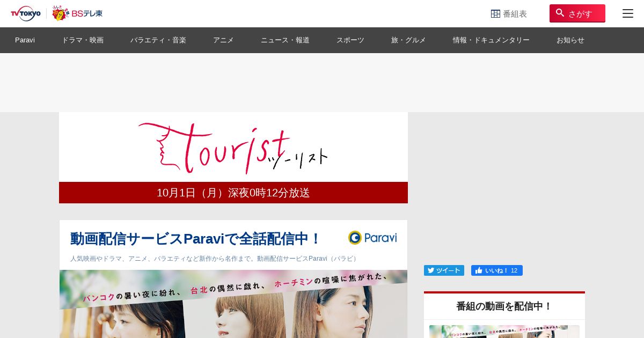This screenshot has width=644, height=338.
Task: Select バラエティ・音楽 menu item
Action: point(158,40)
